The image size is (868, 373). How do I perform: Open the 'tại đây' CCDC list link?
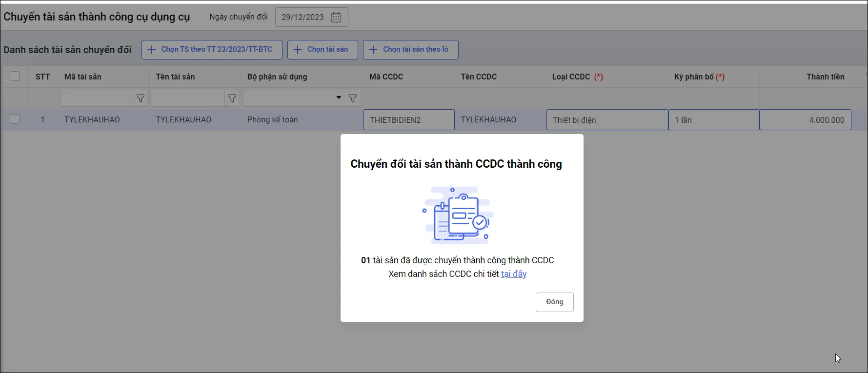pos(514,274)
